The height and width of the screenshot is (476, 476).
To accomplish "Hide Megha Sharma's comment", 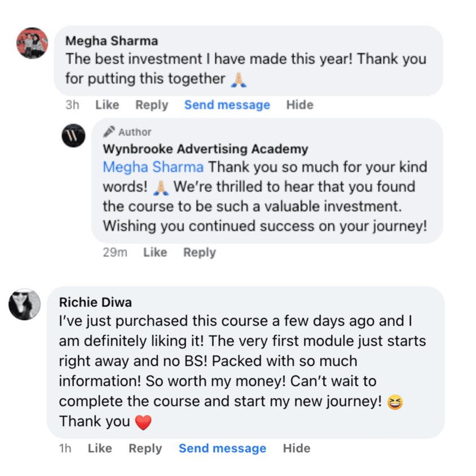I will click(299, 105).
